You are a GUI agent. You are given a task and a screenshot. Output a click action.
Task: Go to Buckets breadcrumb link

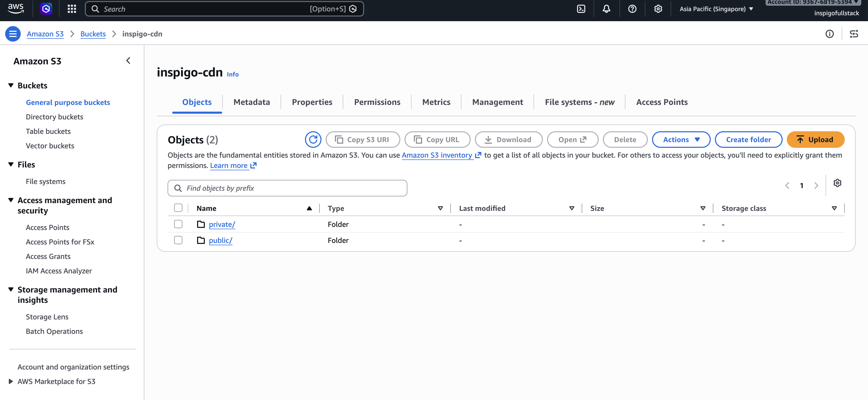(93, 34)
